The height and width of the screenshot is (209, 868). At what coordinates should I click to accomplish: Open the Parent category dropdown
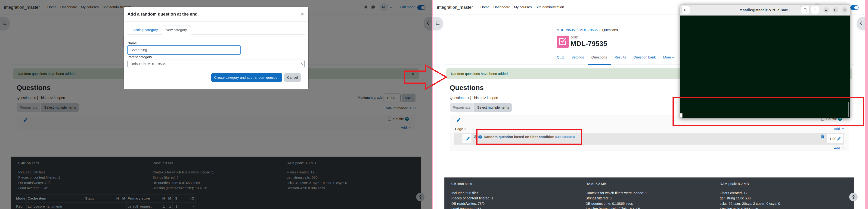[216, 64]
